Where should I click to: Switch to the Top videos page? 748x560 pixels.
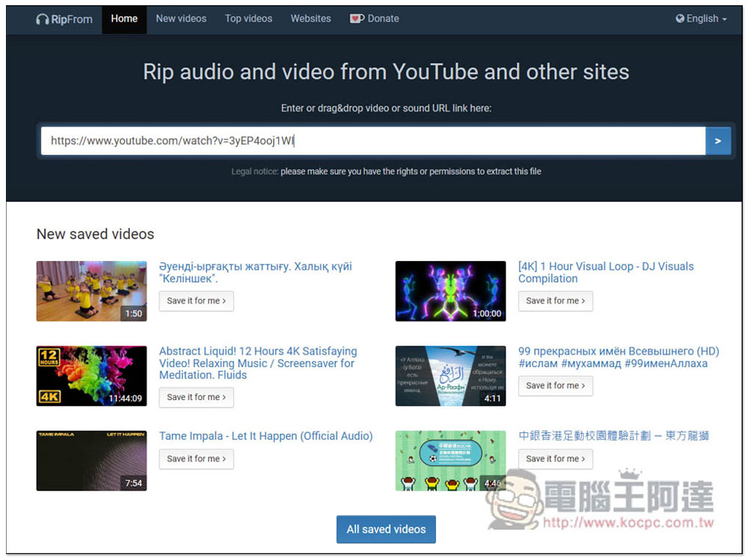pyautogui.click(x=248, y=19)
